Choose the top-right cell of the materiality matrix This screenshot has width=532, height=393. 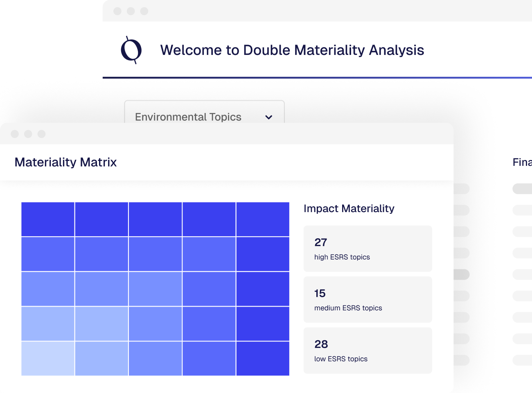coord(263,219)
